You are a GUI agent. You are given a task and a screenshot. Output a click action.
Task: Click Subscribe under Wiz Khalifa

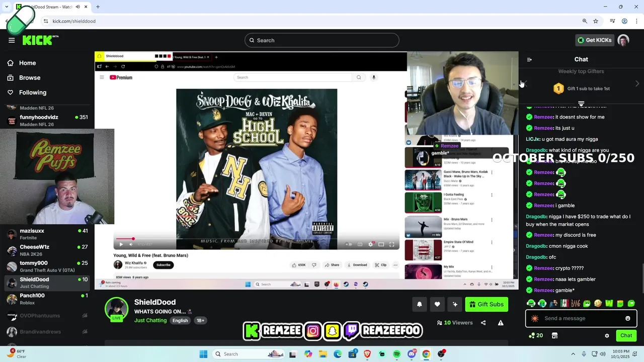tap(163, 265)
